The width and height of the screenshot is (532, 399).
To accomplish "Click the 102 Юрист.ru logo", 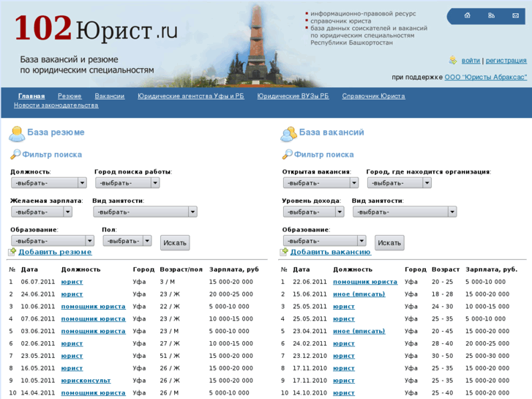I will [96, 29].
